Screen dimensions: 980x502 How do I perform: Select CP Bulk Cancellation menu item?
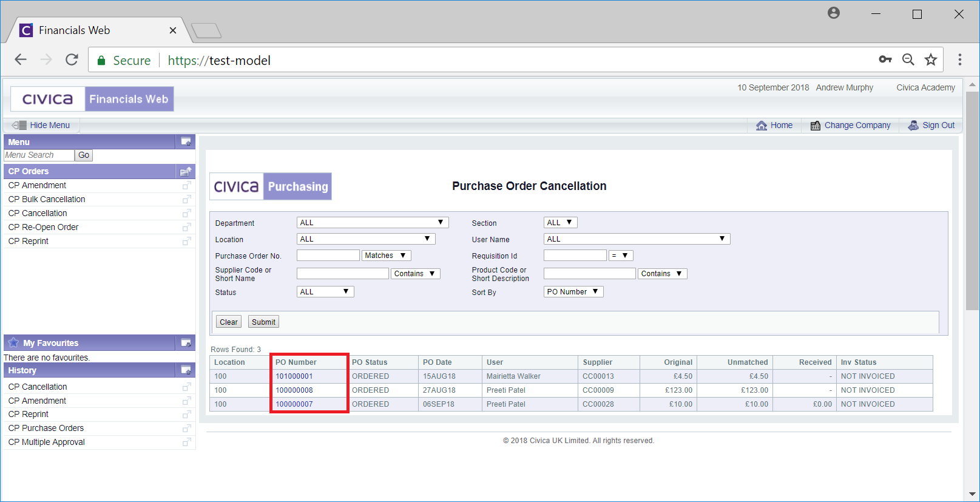pos(47,199)
